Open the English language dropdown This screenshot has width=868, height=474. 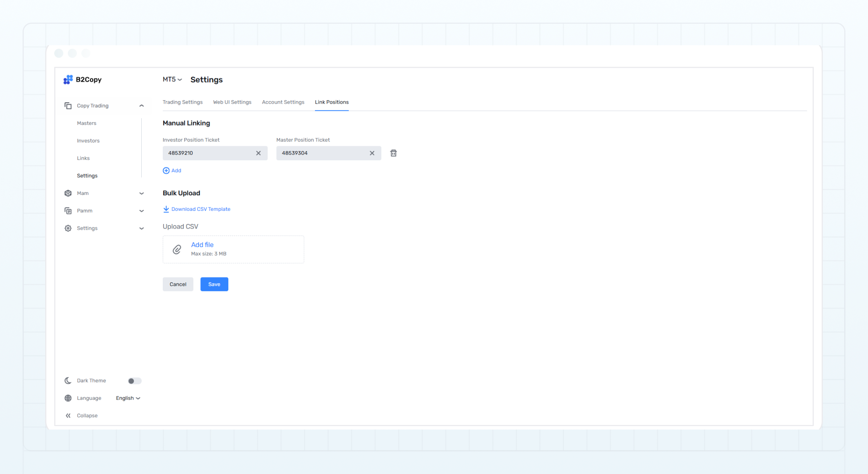click(x=128, y=398)
